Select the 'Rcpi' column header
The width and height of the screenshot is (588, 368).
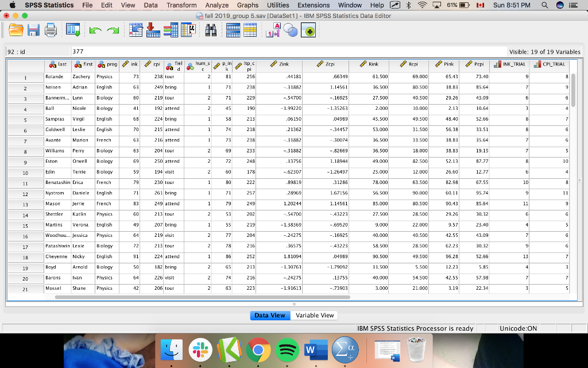pos(409,66)
